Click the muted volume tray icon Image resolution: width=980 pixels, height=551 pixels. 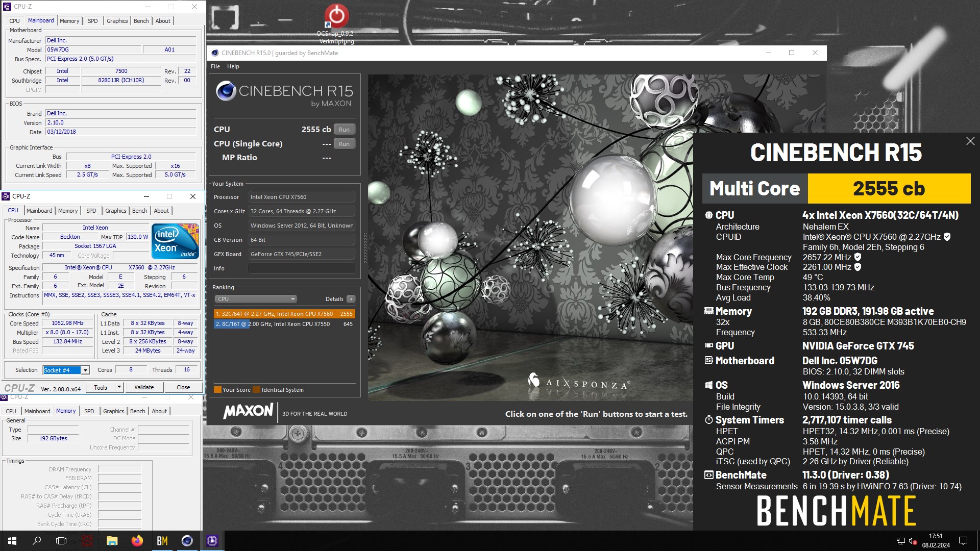[913, 541]
